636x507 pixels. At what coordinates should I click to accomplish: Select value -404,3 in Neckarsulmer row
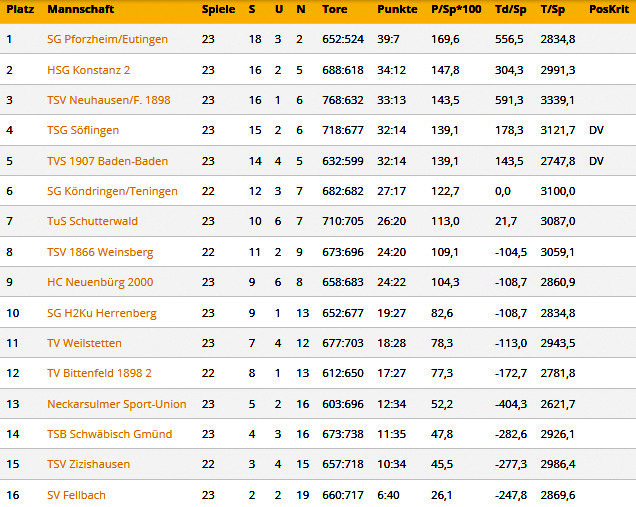click(x=511, y=404)
